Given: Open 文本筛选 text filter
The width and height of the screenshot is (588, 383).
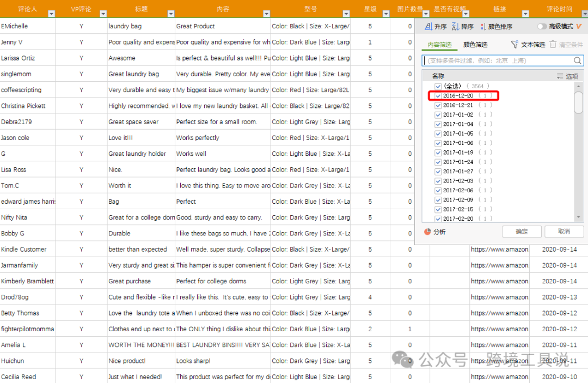Looking at the screenshot, I should pos(528,45).
